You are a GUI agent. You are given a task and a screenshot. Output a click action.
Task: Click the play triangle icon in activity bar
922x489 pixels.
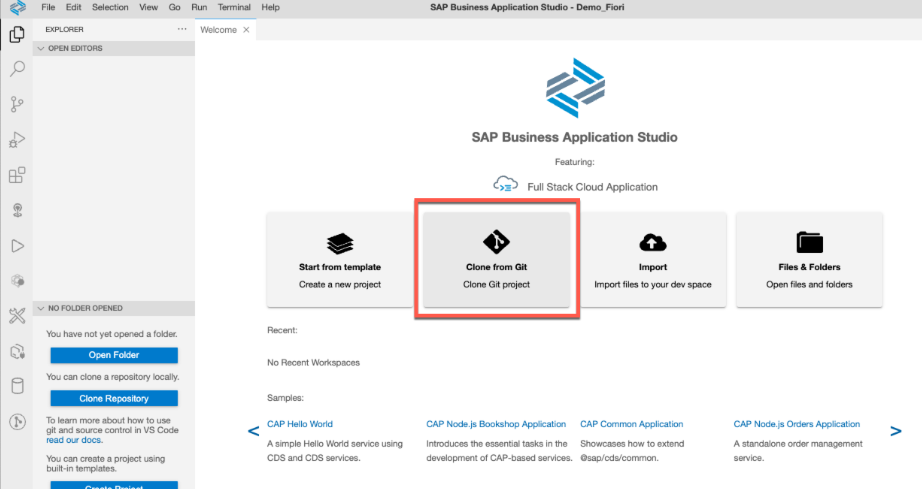click(x=17, y=246)
